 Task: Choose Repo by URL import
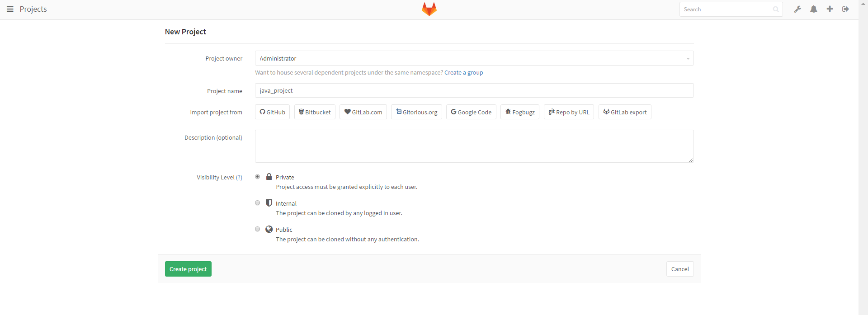tap(569, 112)
